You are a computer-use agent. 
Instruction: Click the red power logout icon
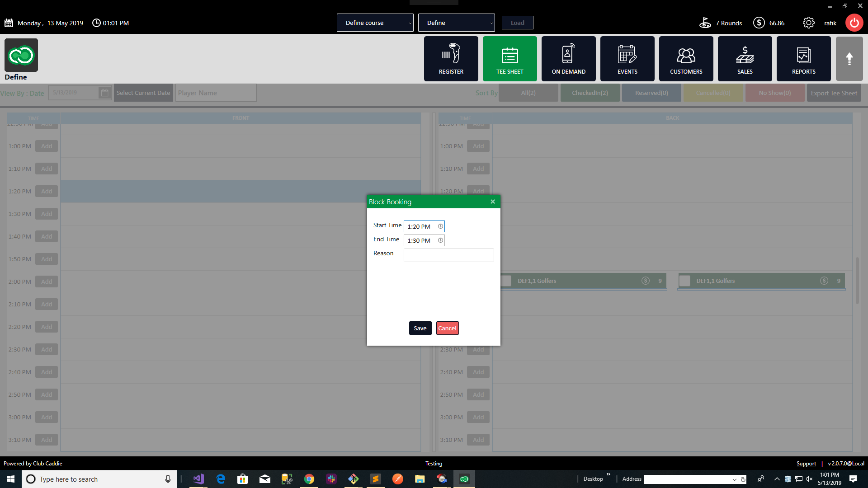point(854,23)
